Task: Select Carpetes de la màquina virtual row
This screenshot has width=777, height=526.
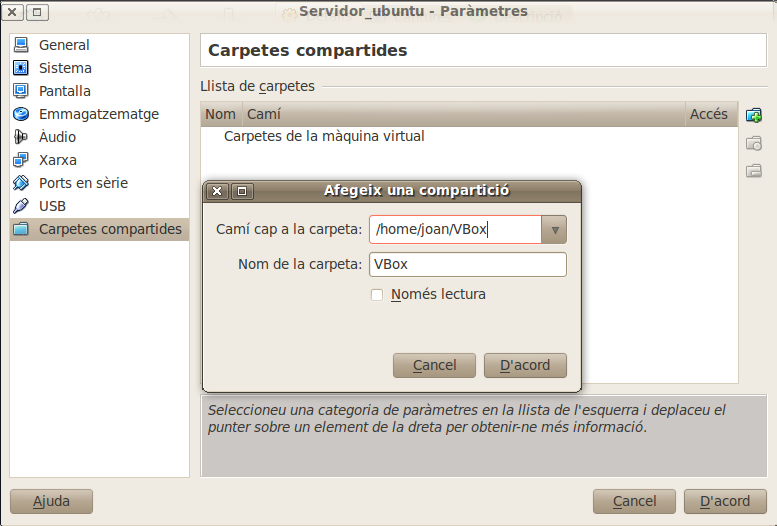Action: 324,136
